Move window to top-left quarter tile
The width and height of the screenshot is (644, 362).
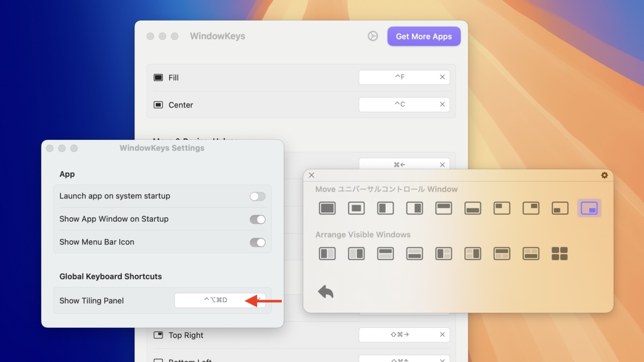point(502,208)
